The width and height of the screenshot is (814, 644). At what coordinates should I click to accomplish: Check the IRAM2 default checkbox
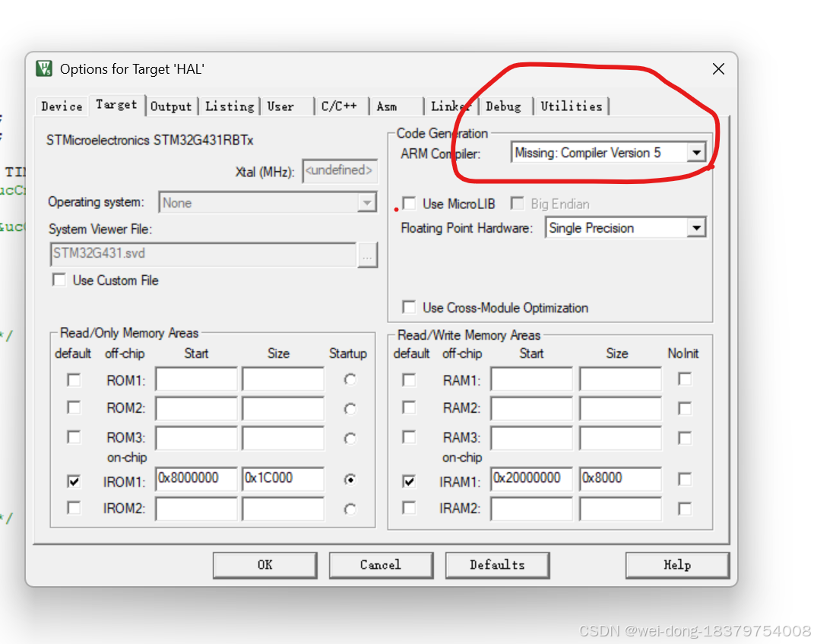[x=409, y=507]
